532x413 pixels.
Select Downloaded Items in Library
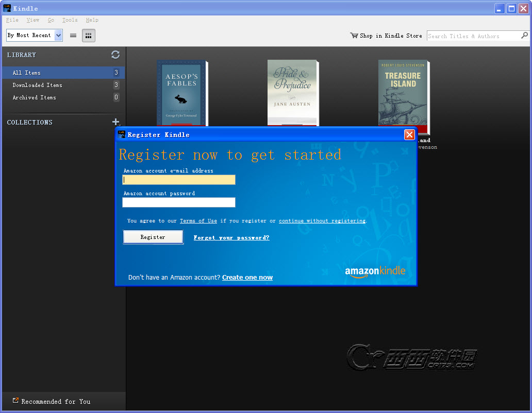63,85
